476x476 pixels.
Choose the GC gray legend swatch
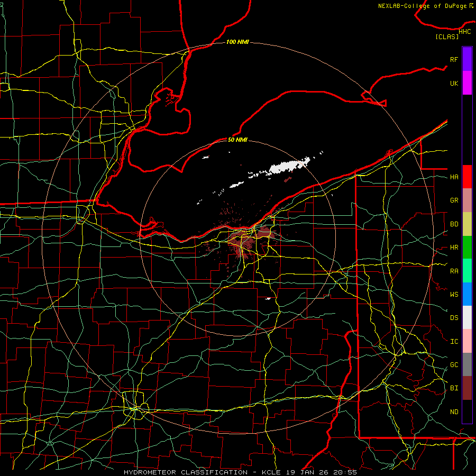(x=467, y=364)
